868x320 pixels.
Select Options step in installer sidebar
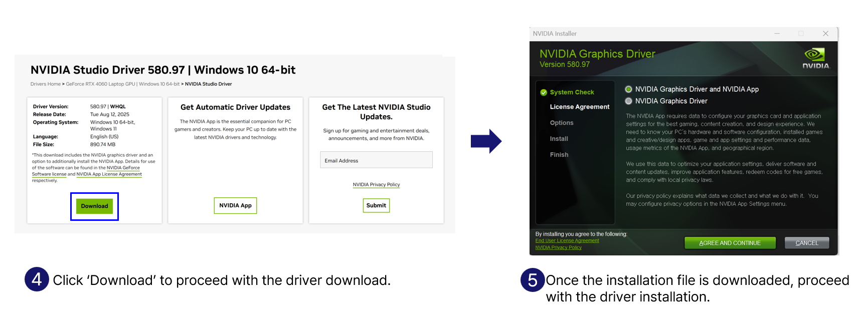click(561, 123)
